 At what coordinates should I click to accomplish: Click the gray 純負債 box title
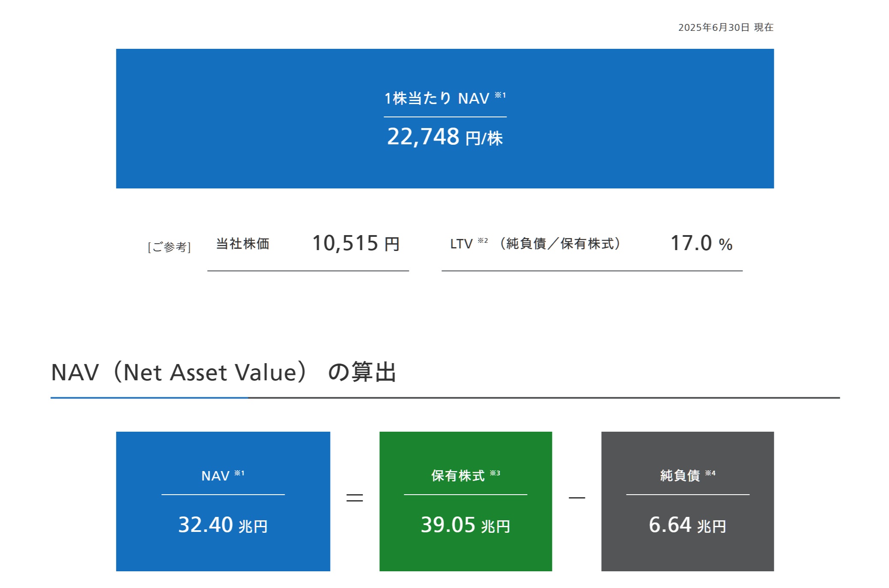click(x=680, y=476)
